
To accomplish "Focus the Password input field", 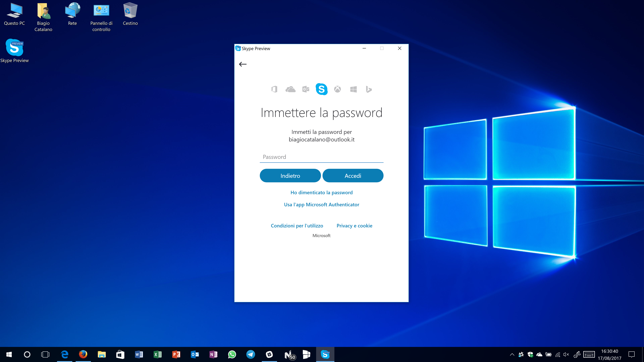I will click(321, 157).
